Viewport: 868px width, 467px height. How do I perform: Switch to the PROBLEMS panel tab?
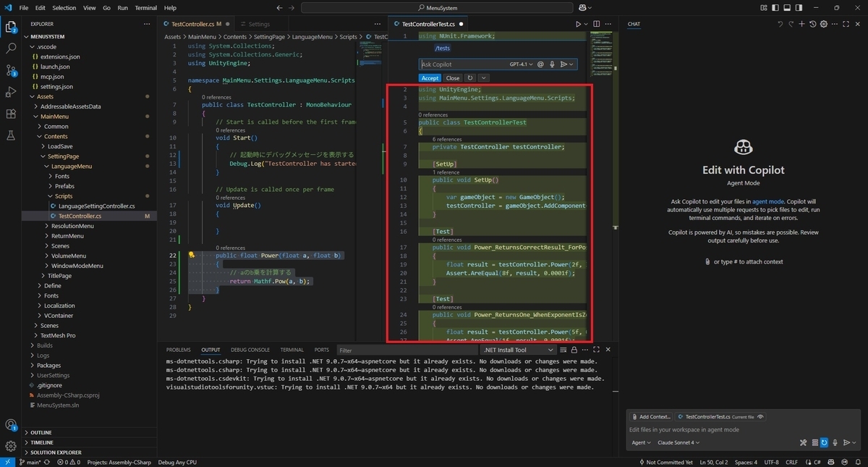click(x=178, y=350)
